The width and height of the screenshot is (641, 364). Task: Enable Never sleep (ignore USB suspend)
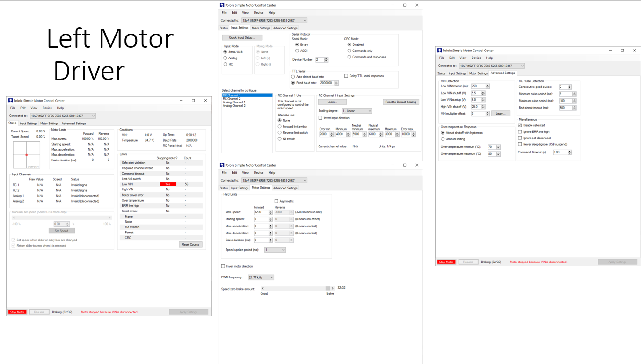[520, 144]
